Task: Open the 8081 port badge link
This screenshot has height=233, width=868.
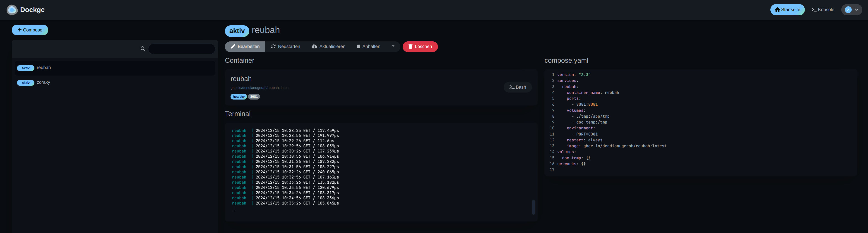Action: pyautogui.click(x=254, y=97)
